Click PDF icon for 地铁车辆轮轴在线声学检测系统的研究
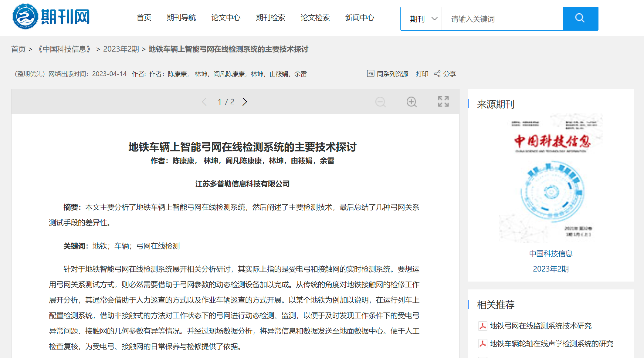 point(483,344)
